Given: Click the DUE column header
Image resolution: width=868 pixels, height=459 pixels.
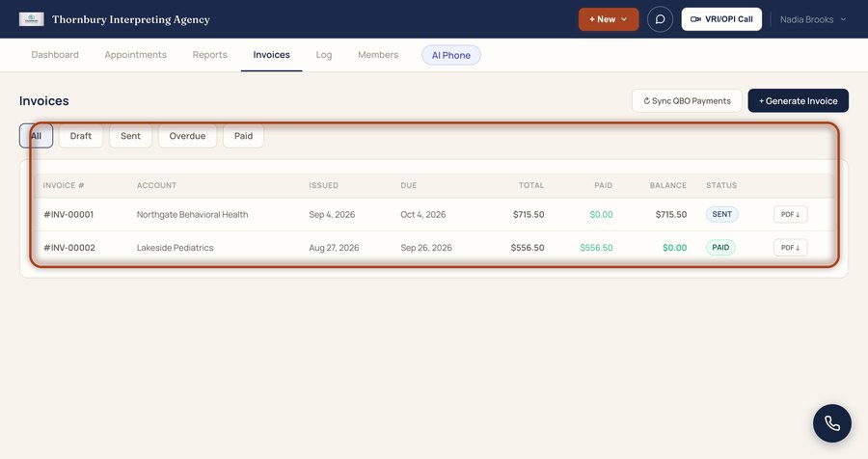Looking at the screenshot, I should click(x=409, y=185).
